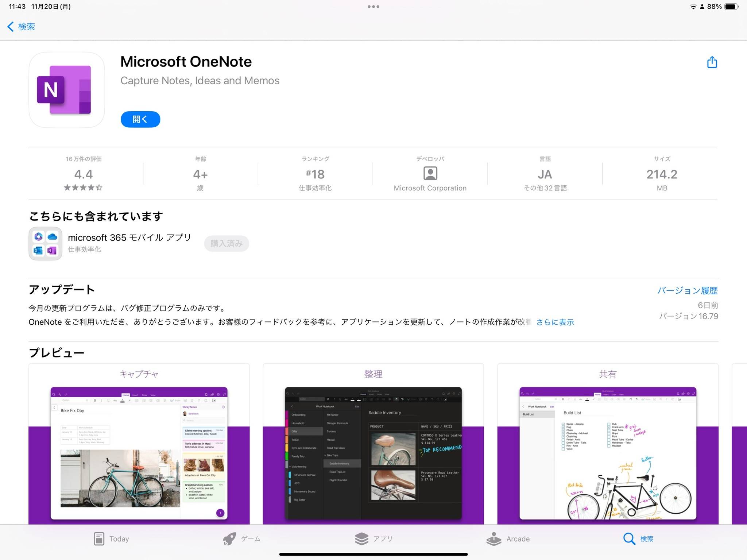Tap microsoft 365 モバイル アプリ bundle title
This screenshot has width=747, height=560.
(129, 237)
